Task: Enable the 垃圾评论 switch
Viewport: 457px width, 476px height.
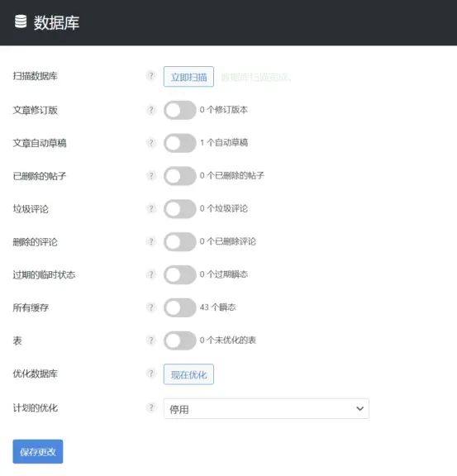Action: tap(180, 209)
